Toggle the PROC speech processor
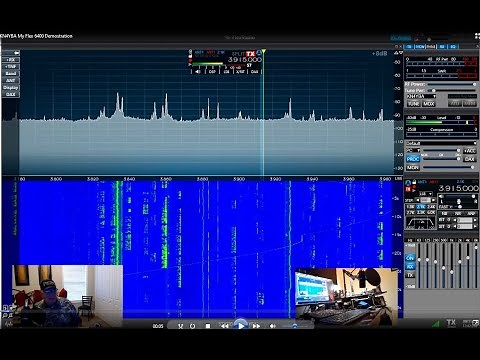 (x=413, y=159)
